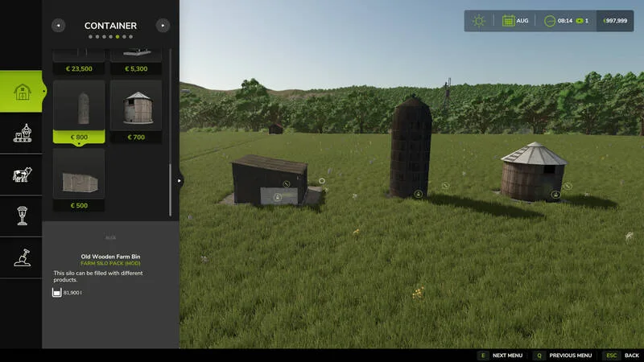Image resolution: width=644 pixels, height=362 pixels.
Task: Click marker icon right of round bin
Action: tap(568, 187)
